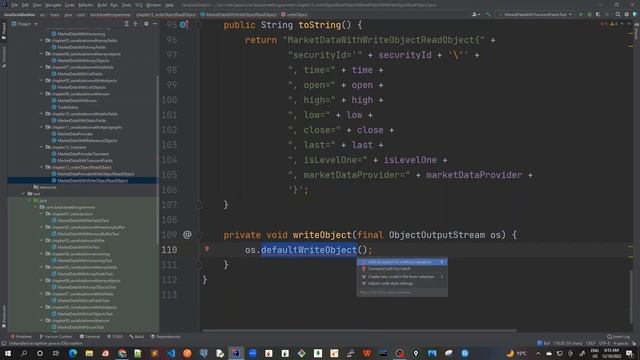Screen dimensions: 640x360
Task: Open the Bookmarks side tool tab
Action: point(4,316)
